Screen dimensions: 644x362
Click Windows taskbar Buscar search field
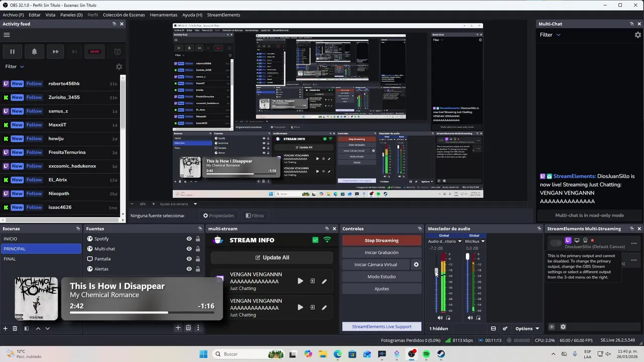(249, 354)
